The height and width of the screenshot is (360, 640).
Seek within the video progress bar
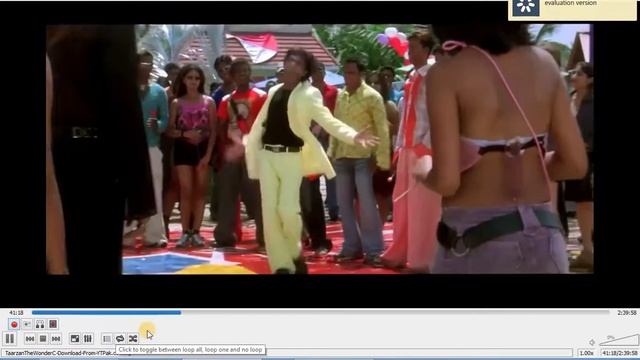[320, 313]
